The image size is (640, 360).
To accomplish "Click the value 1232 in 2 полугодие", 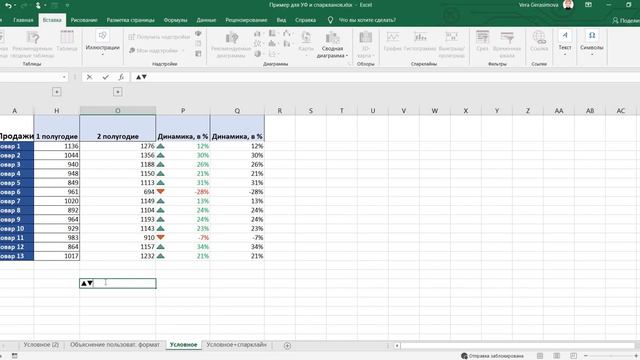I will click(118, 256).
